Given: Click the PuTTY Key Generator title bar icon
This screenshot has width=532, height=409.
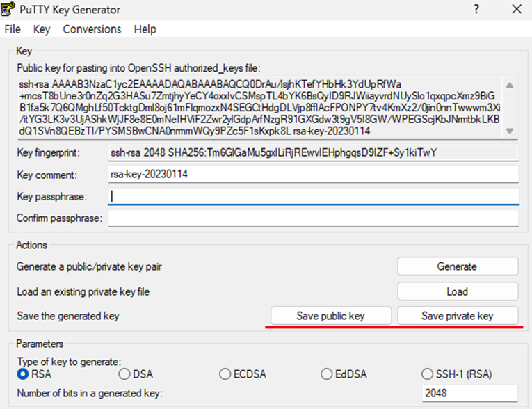Looking at the screenshot, I should 8,9.
